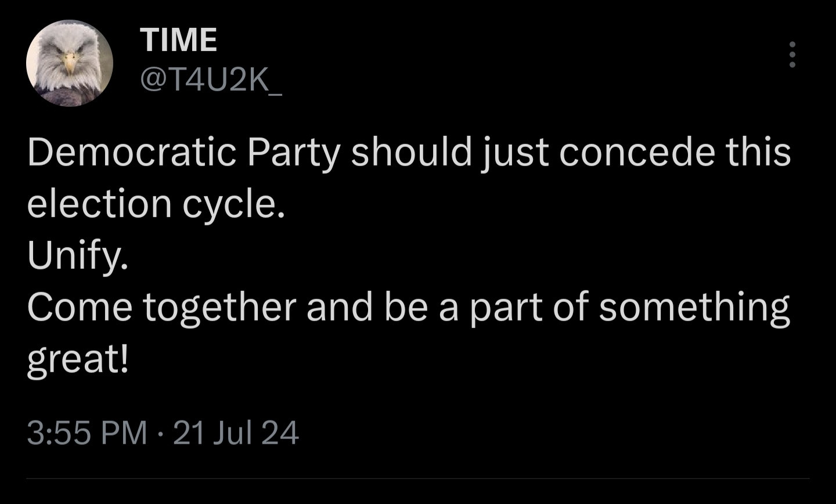Click the word "Party" in the tweet
The width and height of the screenshot is (836, 504).
(294, 152)
